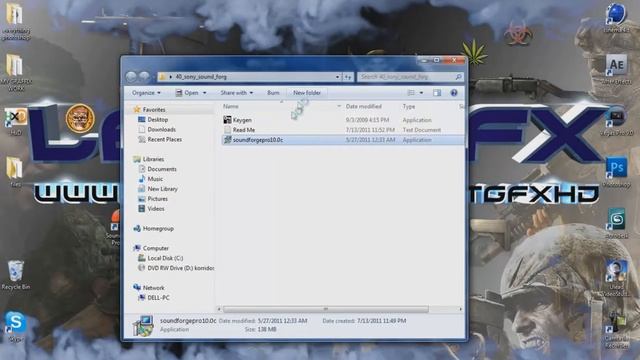Viewport: 640px width, 360px height.
Task: Click the 40_sony_sound_forg address path
Action: [x=201, y=77]
